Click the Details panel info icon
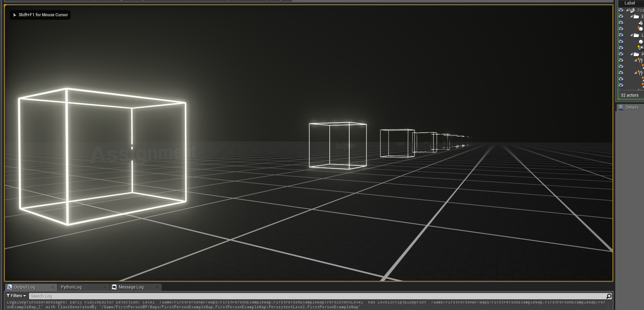 pos(621,107)
